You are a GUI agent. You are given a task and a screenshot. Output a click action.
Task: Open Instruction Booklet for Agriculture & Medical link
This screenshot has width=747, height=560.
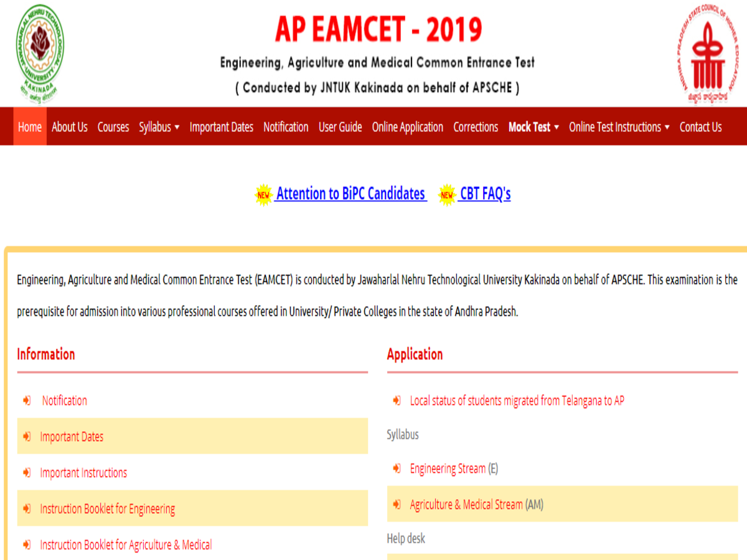point(126,545)
